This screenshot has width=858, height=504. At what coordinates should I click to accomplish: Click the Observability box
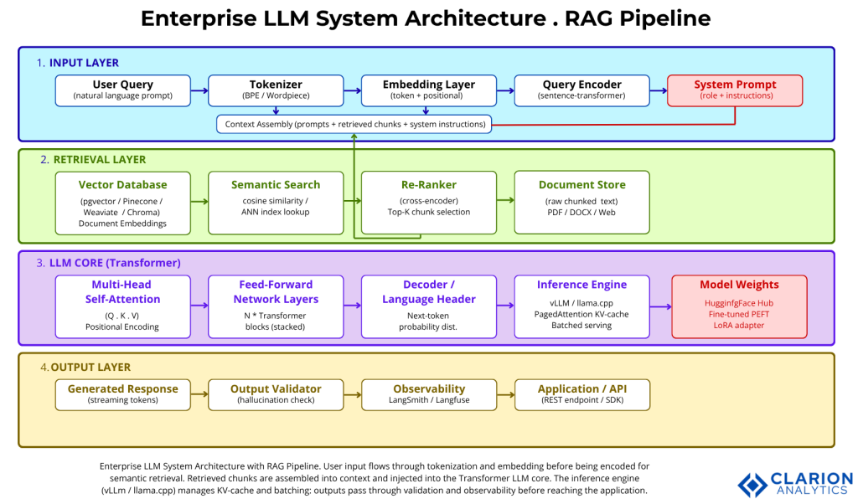428,394
